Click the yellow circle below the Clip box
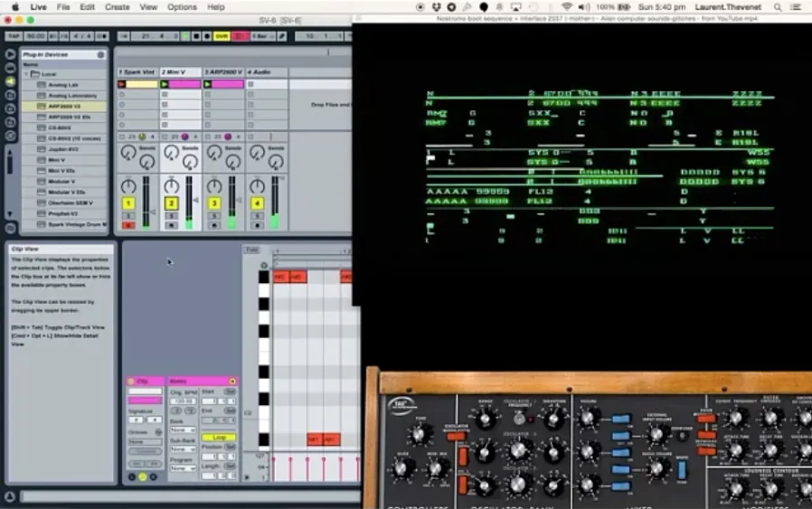 click(142, 476)
